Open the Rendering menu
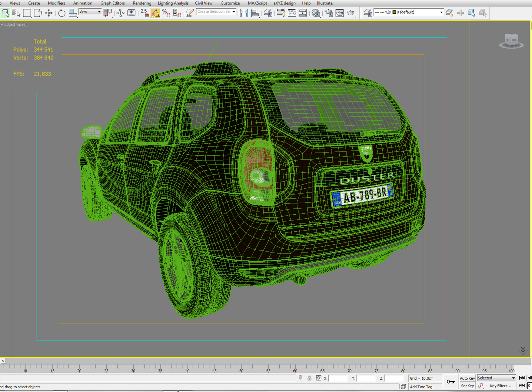 [142, 3]
